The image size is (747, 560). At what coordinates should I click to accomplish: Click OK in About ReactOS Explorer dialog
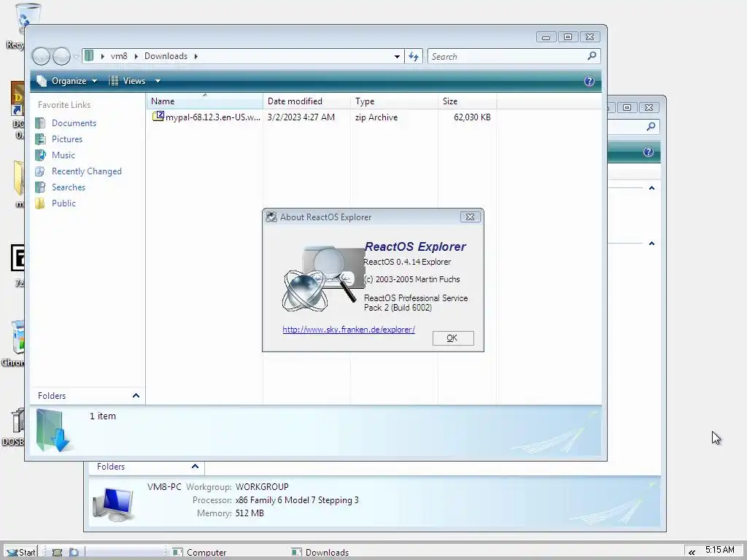tap(452, 338)
